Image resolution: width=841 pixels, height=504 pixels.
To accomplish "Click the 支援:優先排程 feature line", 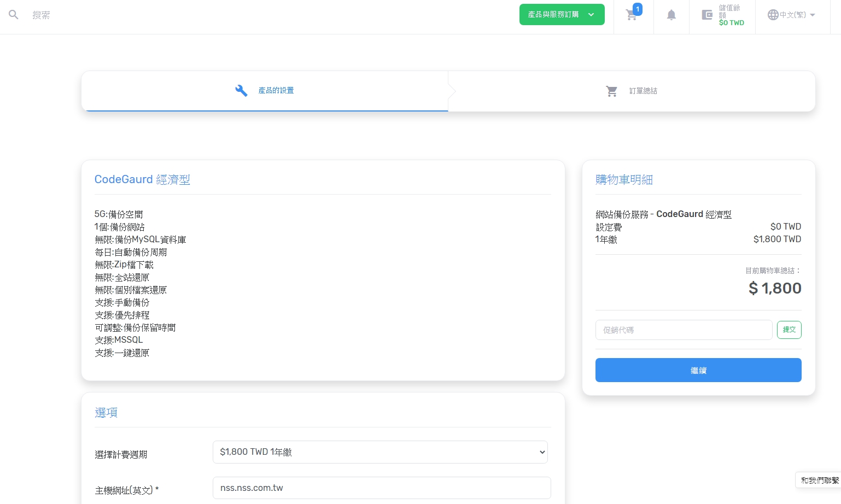I will 122,315.
